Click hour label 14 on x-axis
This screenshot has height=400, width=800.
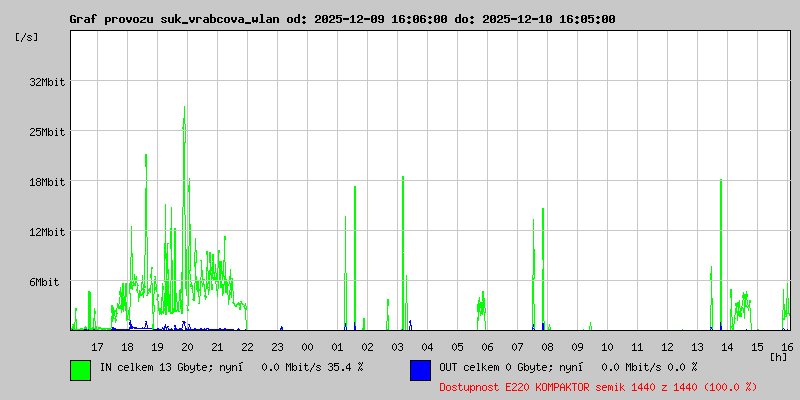727,347
